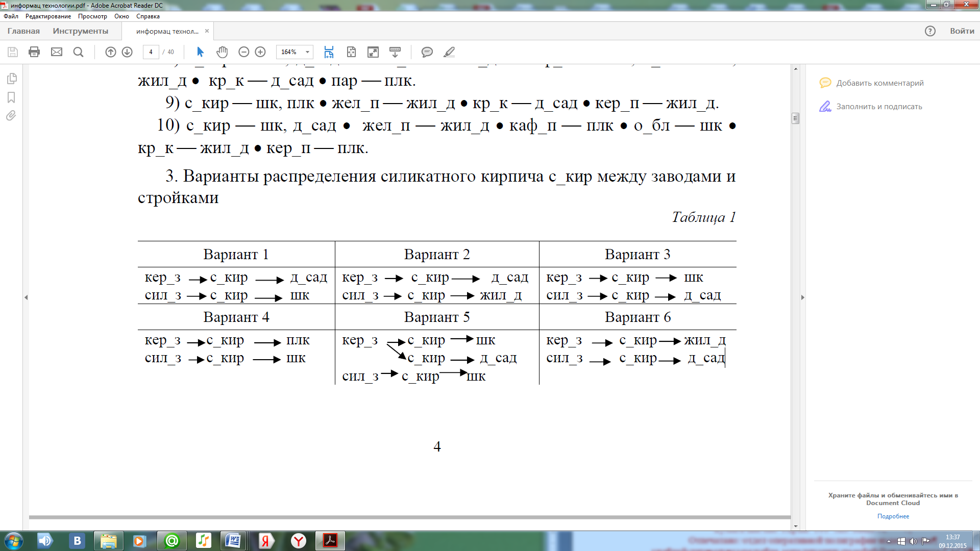Click the VK taskbar icon
The image size is (980, 551).
[x=77, y=541]
